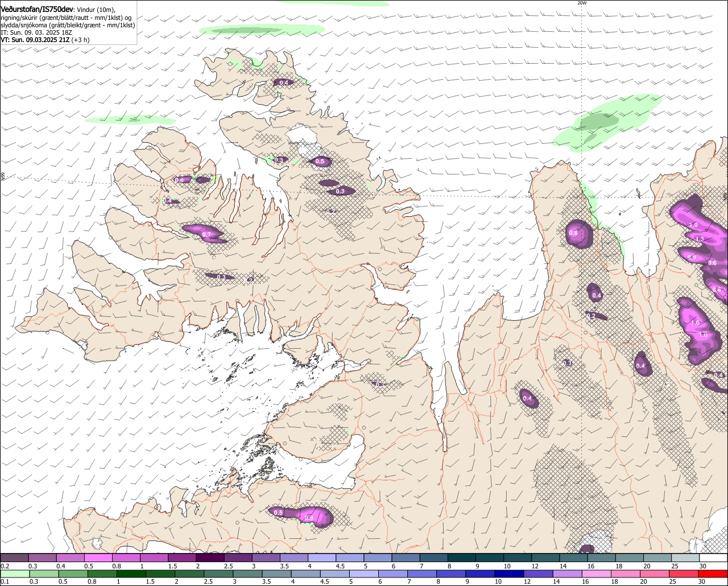Pick lower legend swatch between 7 and 8
728x586 pixels.
(x=423, y=573)
